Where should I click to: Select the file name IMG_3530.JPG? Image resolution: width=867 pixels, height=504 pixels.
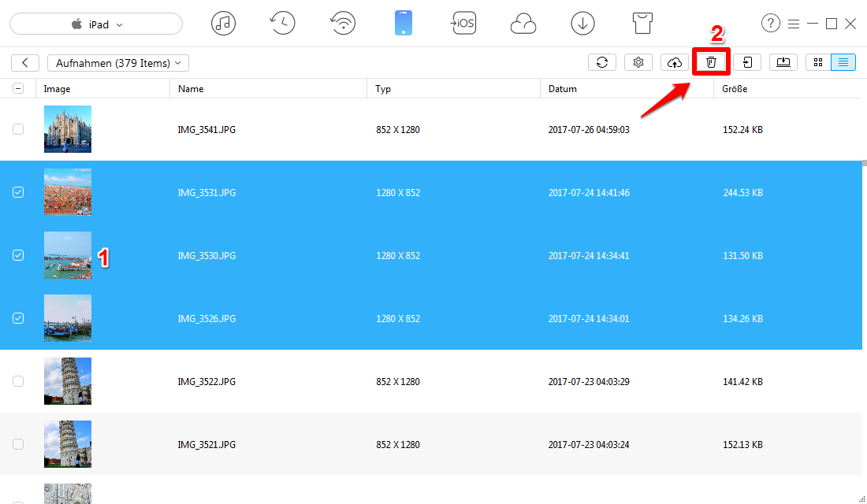[x=207, y=256]
